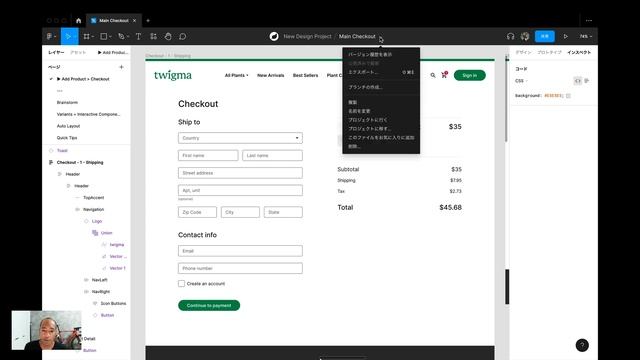Viewport: 640px width, 360px height.
Task: Switch to the アセット (Assets) tab
Action: [78, 52]
